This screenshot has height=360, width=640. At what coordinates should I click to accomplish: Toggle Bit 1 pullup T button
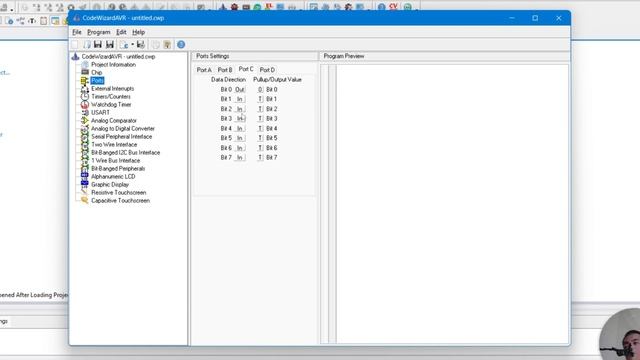coord(260,99)
